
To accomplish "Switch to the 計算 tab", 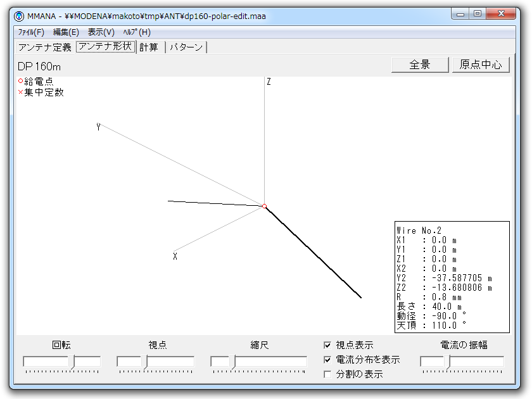I will pyautogui.click(x=149, y=47).
